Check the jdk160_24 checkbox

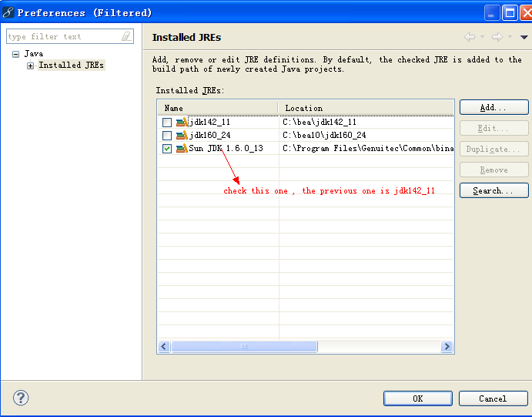[x=167, y=136]
